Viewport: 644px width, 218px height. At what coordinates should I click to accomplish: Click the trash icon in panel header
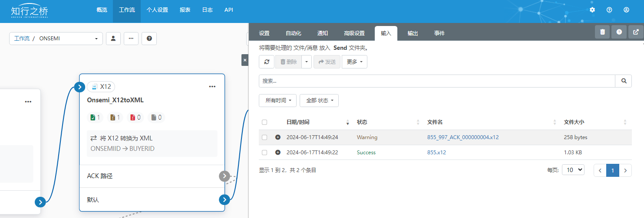(602, 32)
